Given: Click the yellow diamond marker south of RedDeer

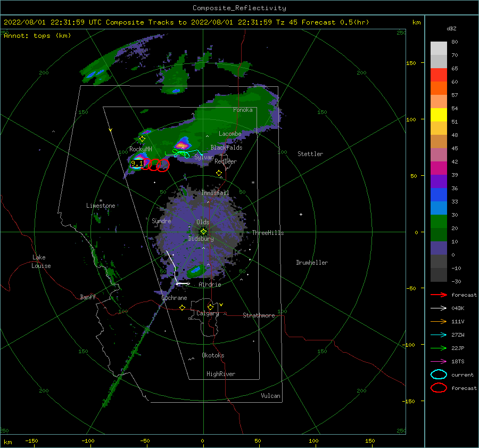Looking at the screenshot, I should [219, 173].
